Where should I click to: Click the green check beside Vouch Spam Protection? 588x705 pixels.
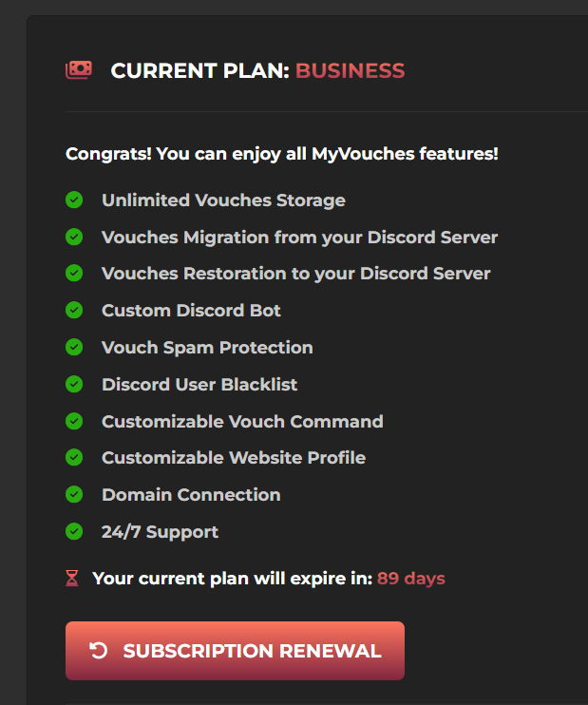(x=74, y=348)
